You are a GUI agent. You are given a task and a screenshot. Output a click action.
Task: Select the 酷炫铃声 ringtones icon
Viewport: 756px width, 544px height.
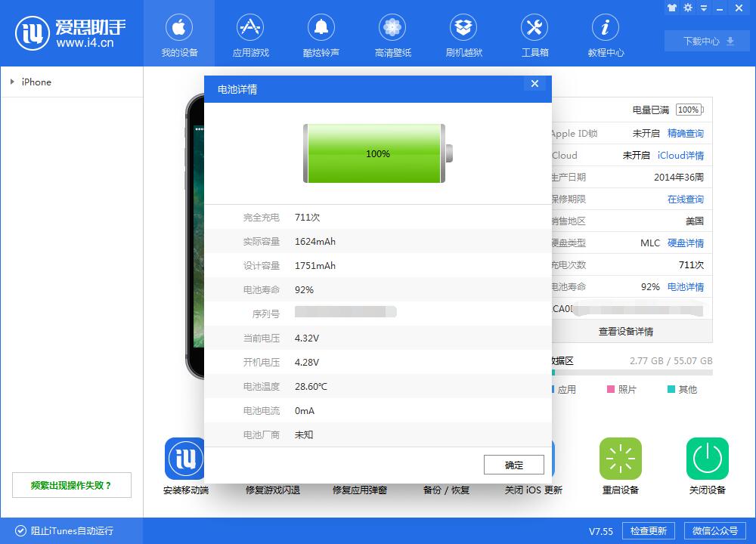[321, 34]
